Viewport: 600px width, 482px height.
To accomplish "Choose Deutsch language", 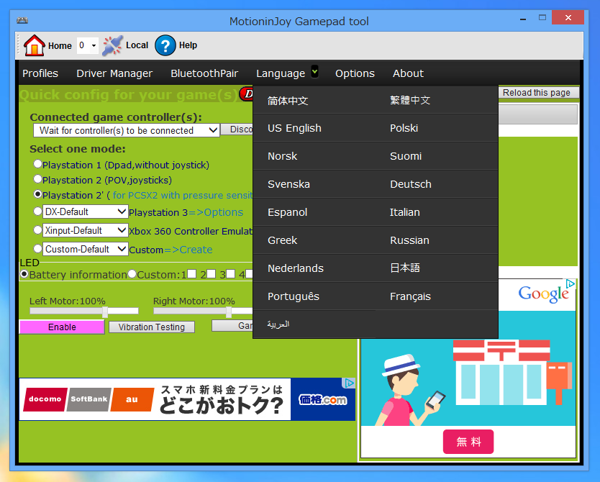I will coord(411,184).
